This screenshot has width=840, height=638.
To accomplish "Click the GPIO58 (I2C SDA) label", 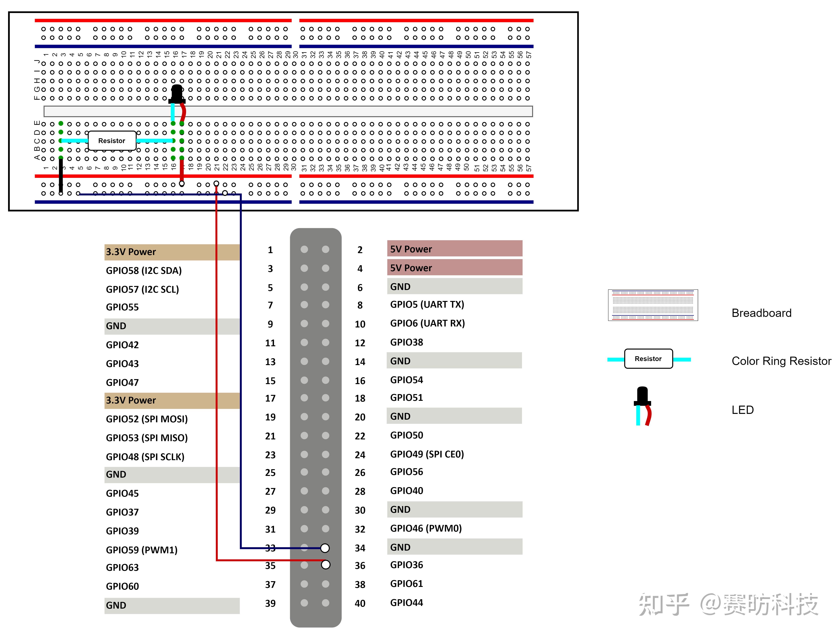I will point(144,271).
